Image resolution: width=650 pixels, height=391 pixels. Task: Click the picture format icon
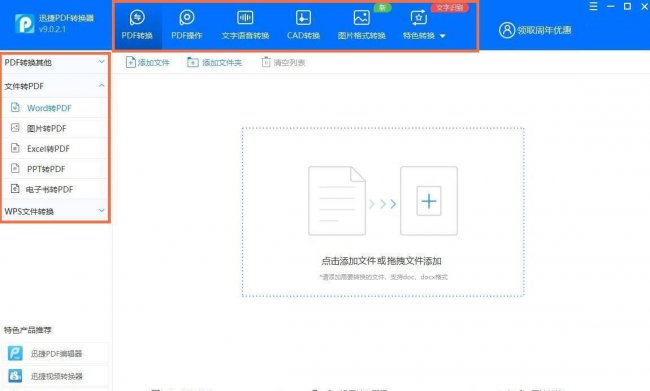(x=361, y=17)
